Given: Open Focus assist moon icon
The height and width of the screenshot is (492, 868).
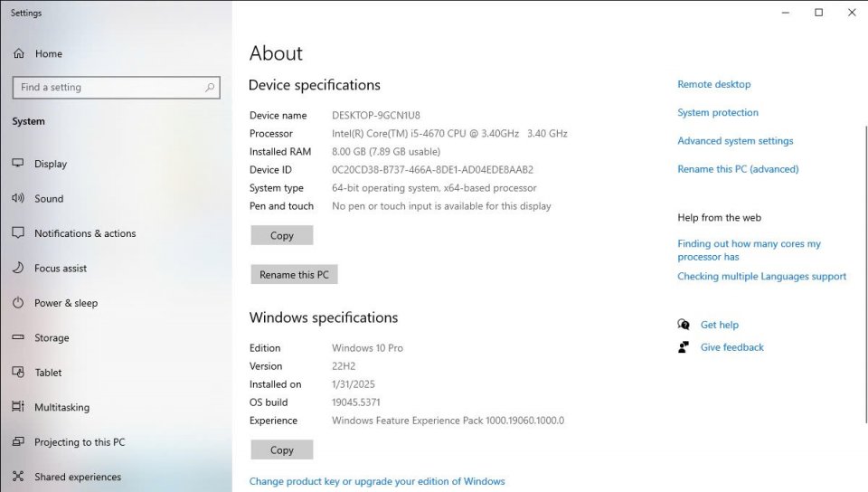Looking at the screenshot, I should 18,269.
